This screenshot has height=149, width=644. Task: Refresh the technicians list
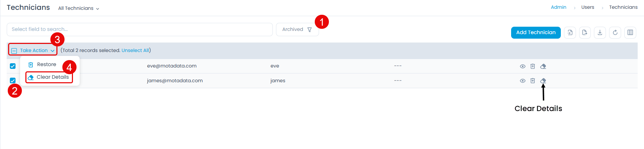coord(615,33)
